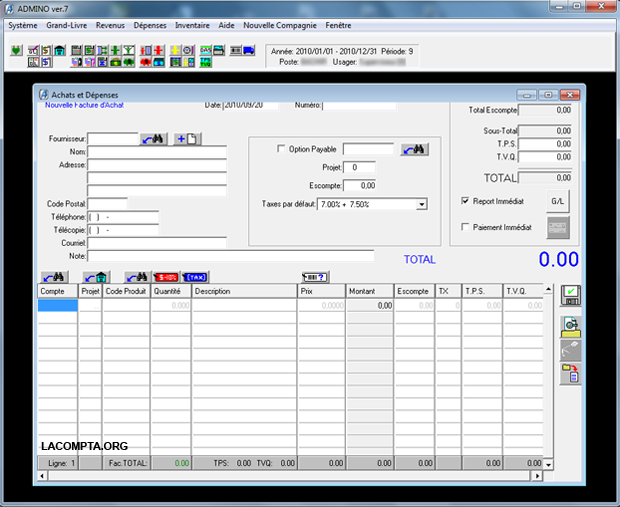Click the Projet field showing 0

(x=359, y=168)
